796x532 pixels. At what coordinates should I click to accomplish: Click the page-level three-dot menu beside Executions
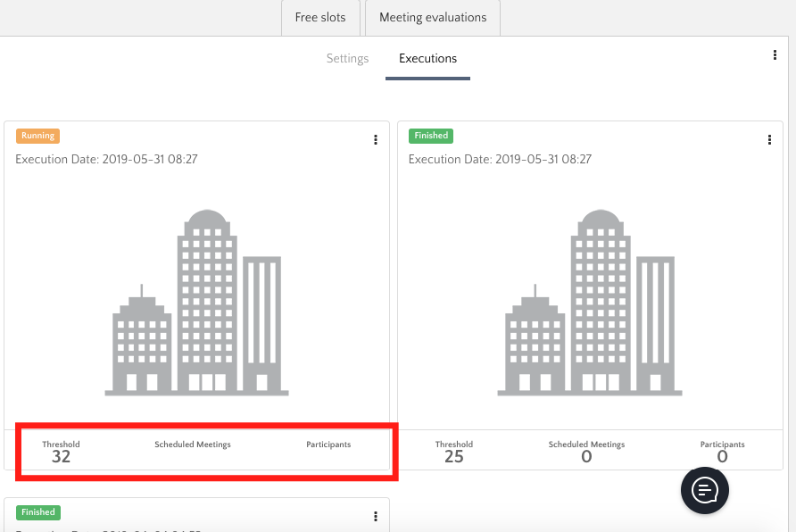775,55
